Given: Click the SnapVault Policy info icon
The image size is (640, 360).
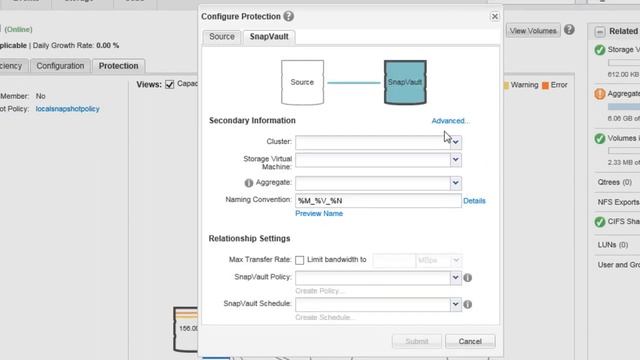Looking at the screenshot, I should pos(468,278).
